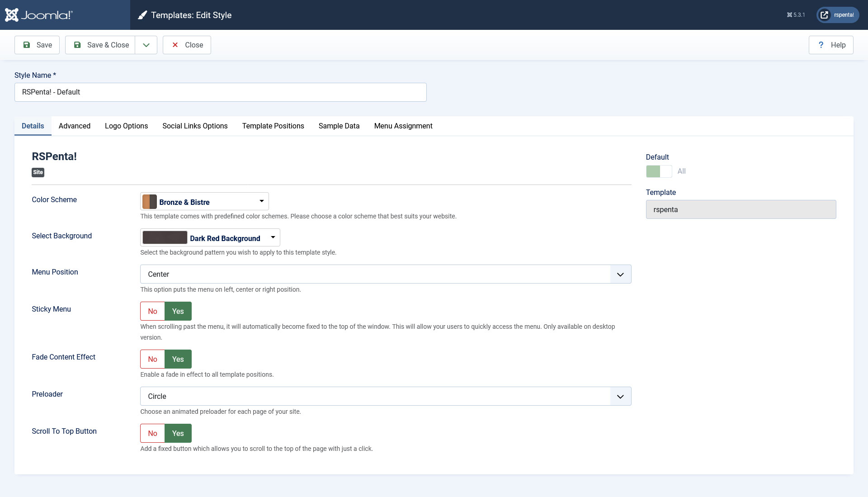Expand the Save & Close options chevron
868x497 pixels.
click(x=146, y=45)
